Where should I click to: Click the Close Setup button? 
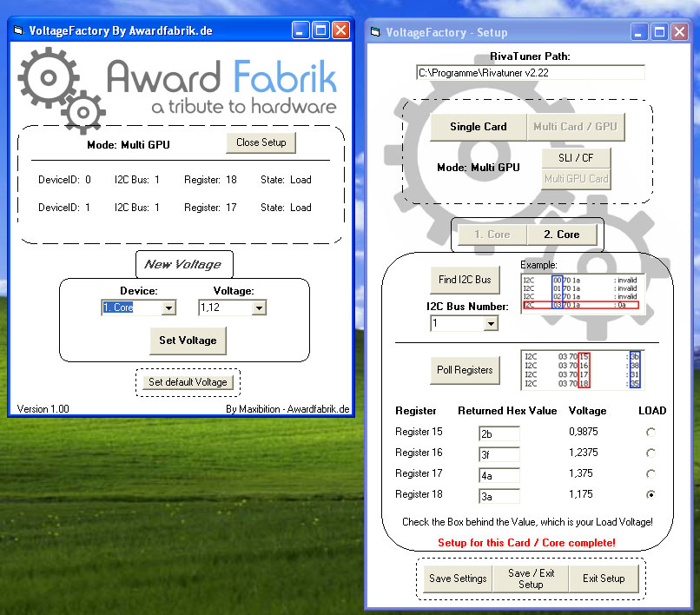tap(261, 143)
